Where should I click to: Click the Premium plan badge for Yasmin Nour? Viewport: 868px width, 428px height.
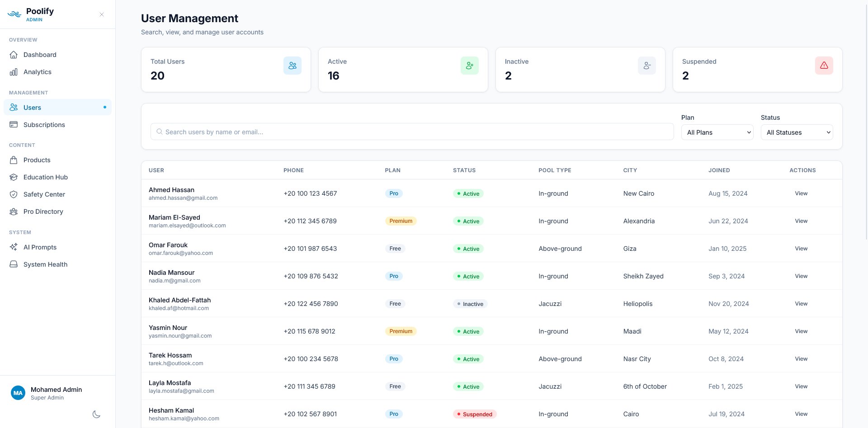(401, 331)
